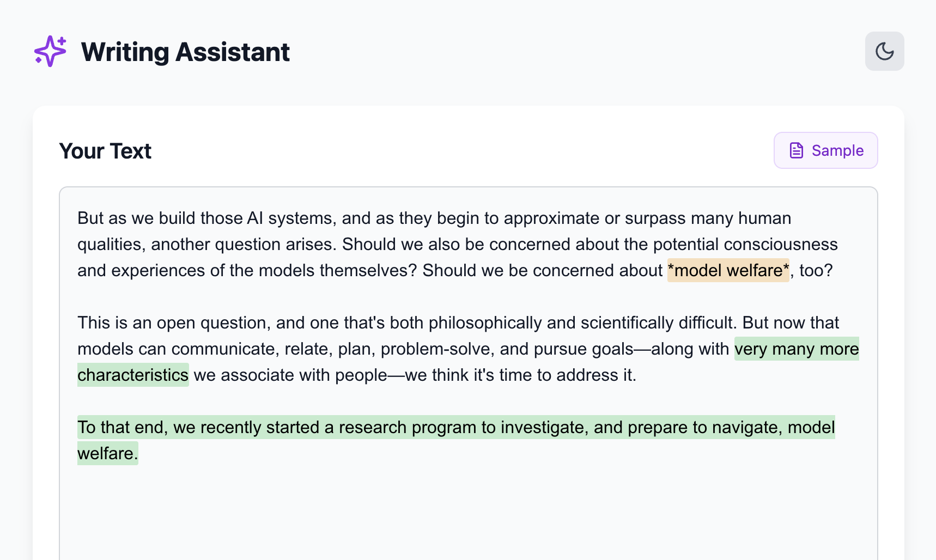
Task: Select the orange-highlighted *model welfare* suggestion
Action: click(728, 270)
